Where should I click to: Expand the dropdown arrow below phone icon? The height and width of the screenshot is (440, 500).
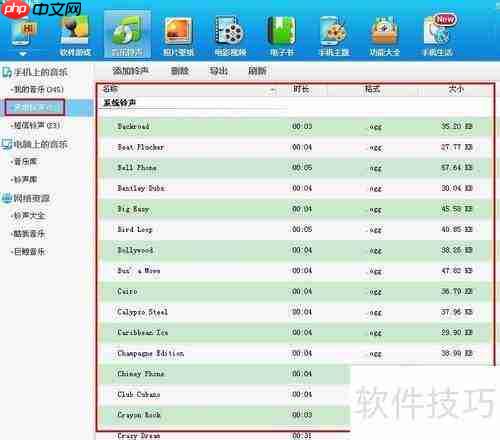coord(23,53)
